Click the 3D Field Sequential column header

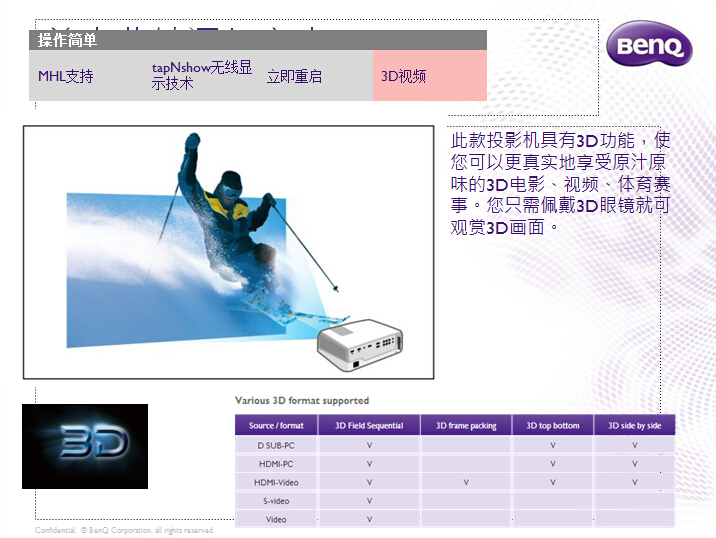tap(369, 426)
